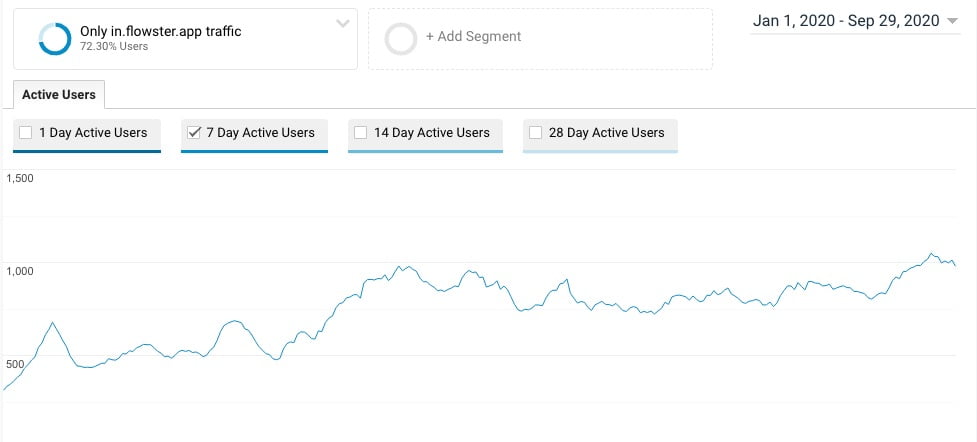Enable the 1 Day Active Users checkbox
Screen dimensions: 977x442
(x=26, y=133)
